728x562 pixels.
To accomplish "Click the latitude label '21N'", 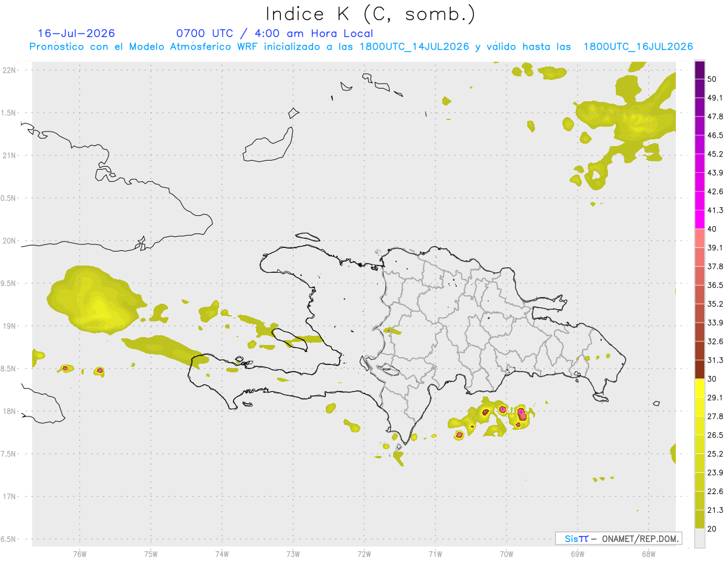I will [10, 155].
